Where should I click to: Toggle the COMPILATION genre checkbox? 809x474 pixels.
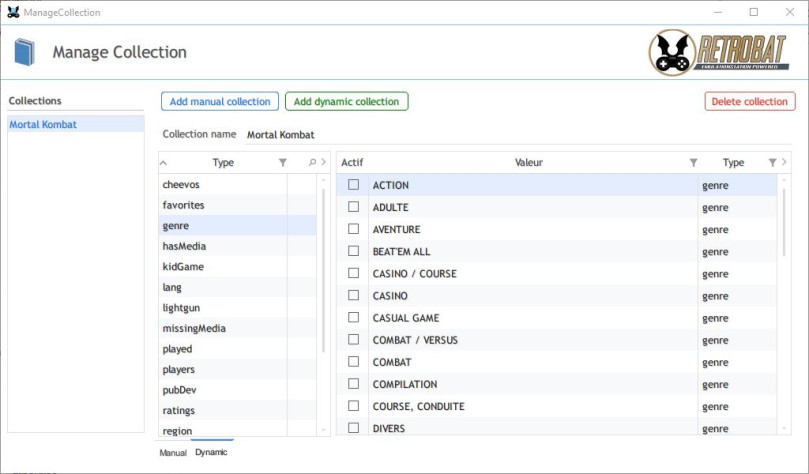pyautogui.click(x=353, y=384)
